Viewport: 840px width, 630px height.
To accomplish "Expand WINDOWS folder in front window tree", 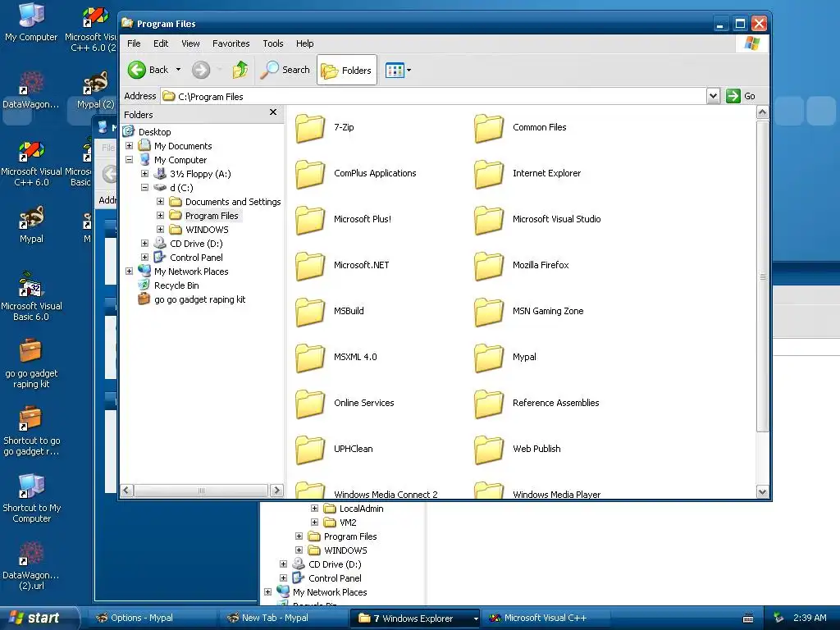I will pos(160,230).
